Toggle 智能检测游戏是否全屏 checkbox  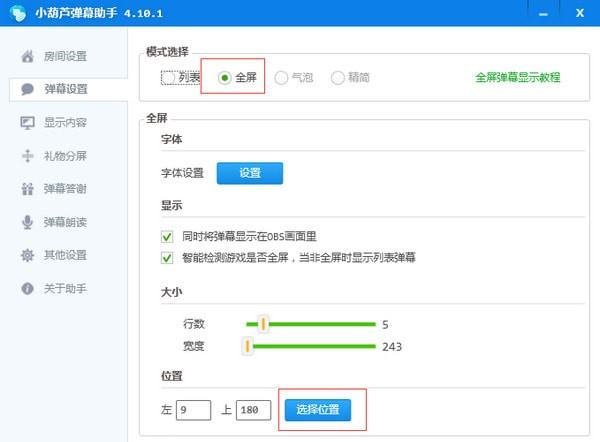point(167,258)
